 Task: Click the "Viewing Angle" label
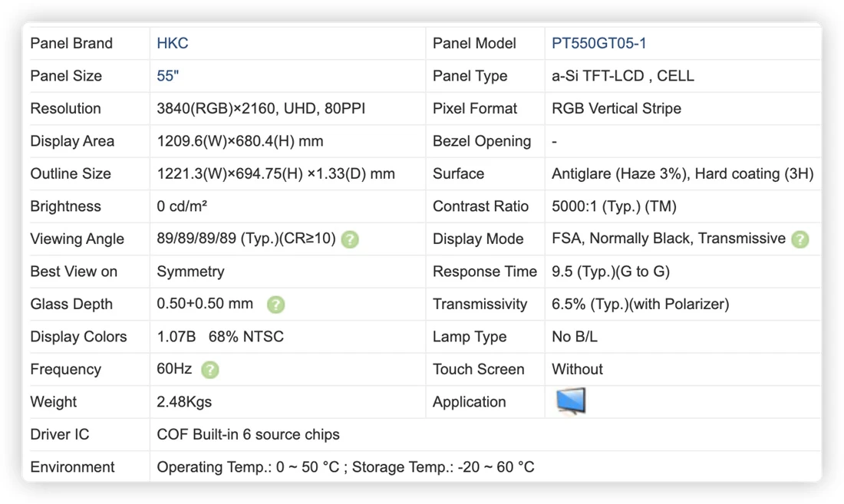(x=77, y=239)
